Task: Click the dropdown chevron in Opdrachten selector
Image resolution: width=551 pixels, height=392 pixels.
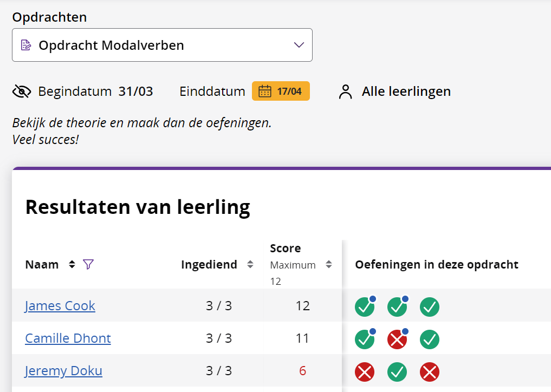Action: pyautogui.click(x=299, y=45)
